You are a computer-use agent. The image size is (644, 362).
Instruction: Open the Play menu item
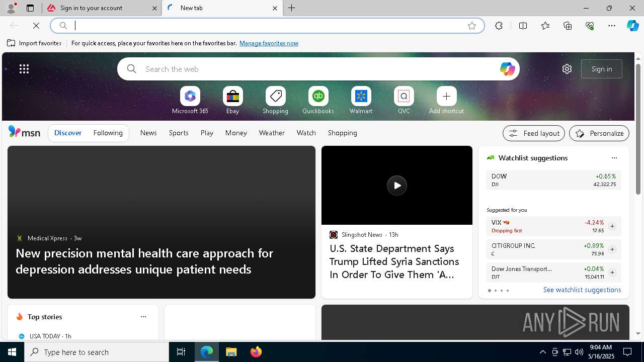[x=207, y=133]
